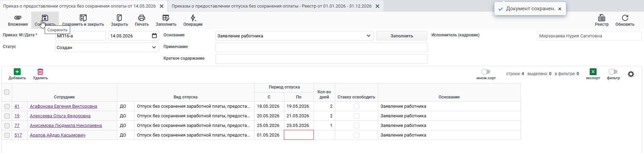Image resolution: width=644 pixels, height=153 pixels.
Task: Refresh using the Обновить icon
Action: point(625,18)
